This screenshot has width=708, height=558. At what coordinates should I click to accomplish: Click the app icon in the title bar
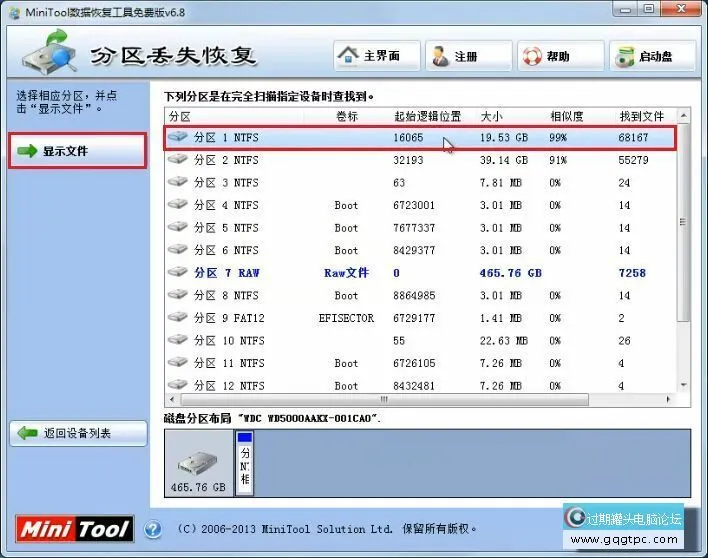tap(14, 12)
